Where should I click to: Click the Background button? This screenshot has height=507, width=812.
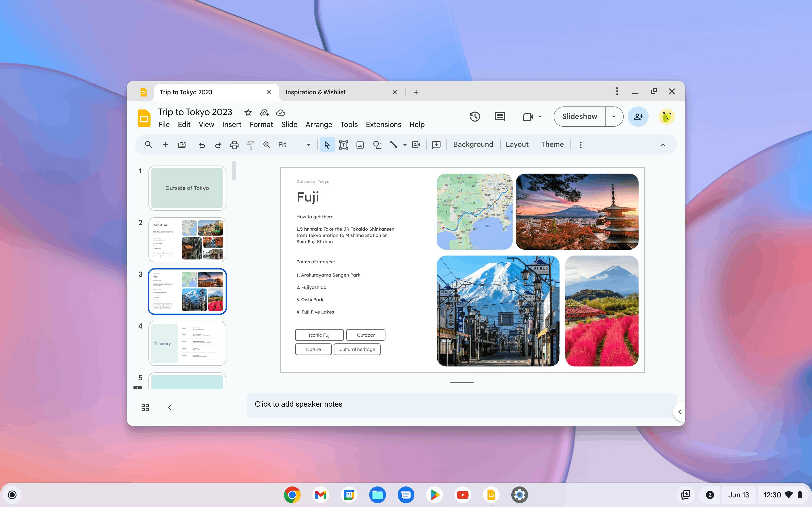click(x=473, y=144)
